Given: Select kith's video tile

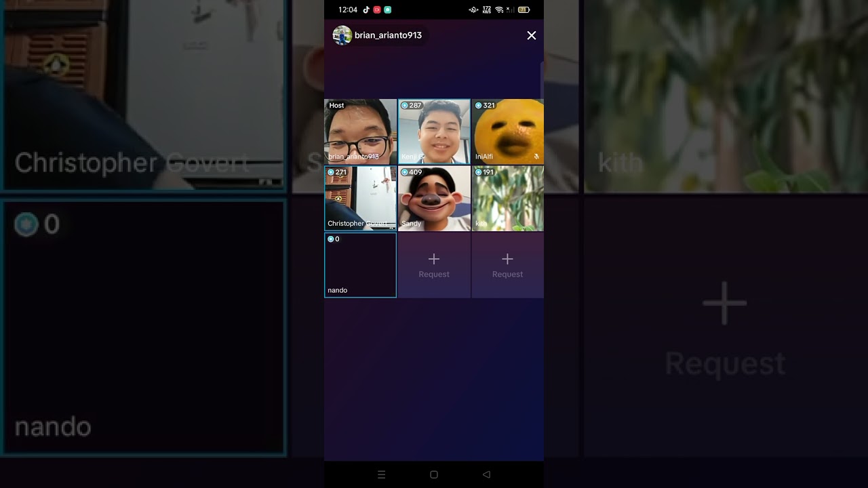Looking at the screenshot, I should point(508,199).
